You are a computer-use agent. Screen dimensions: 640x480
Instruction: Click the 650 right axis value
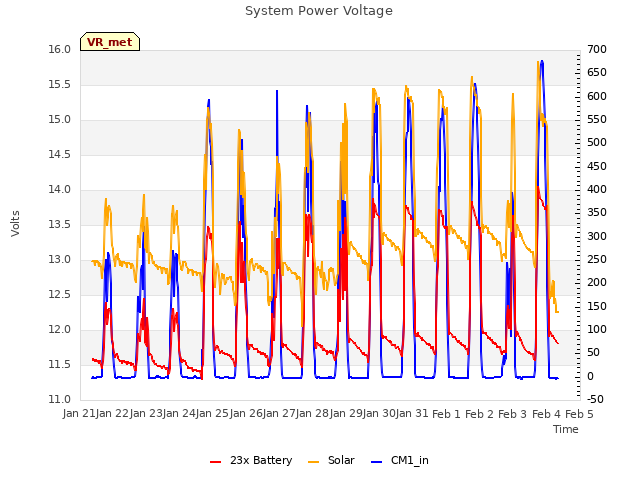click(597, 73)
